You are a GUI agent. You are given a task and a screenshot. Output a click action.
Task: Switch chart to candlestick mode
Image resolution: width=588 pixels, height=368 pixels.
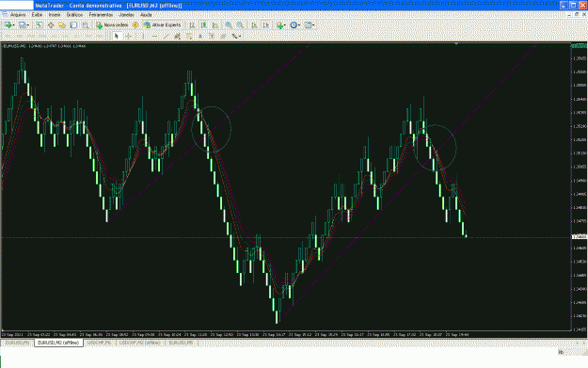point(203,25)
